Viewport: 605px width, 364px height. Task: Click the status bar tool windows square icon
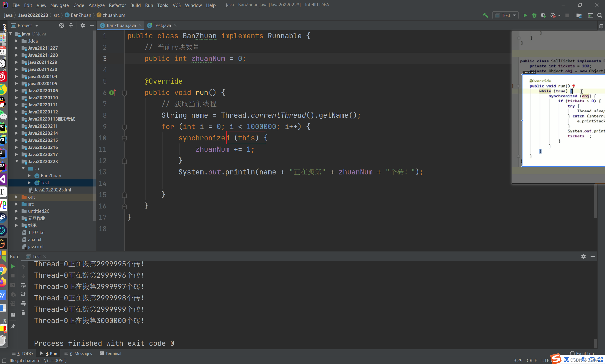(x=4, y=360)
